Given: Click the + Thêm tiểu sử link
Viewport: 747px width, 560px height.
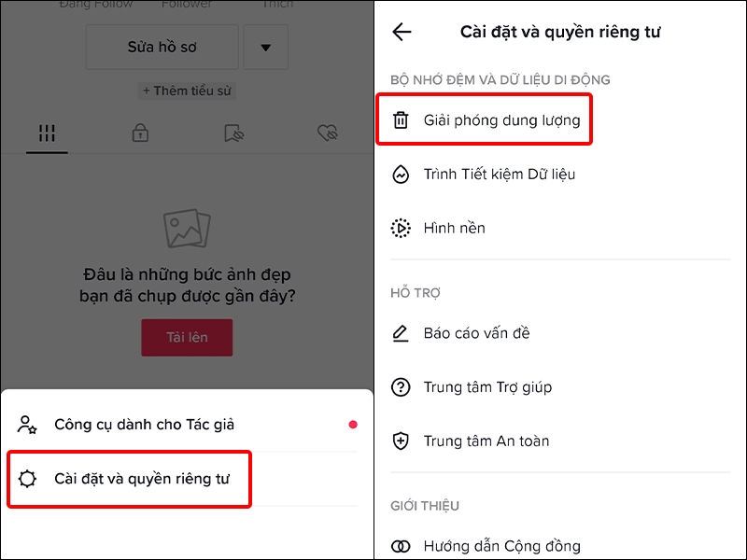Looking at the screenshot, I should pyautogui.click(x=187, y=91).
